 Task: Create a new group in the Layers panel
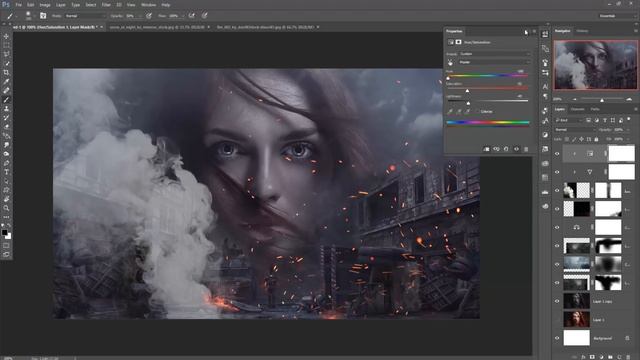610,357
